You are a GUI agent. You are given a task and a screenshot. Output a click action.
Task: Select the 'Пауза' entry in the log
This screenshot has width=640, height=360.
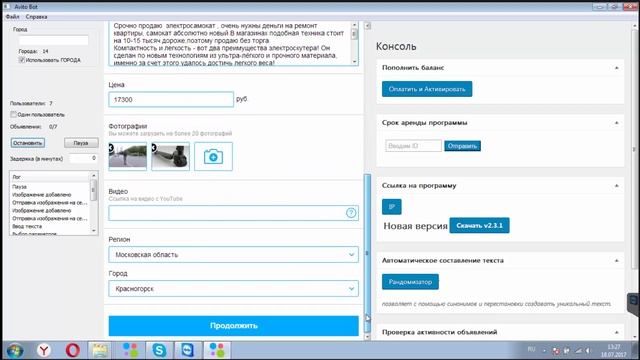tap(19, 187)
